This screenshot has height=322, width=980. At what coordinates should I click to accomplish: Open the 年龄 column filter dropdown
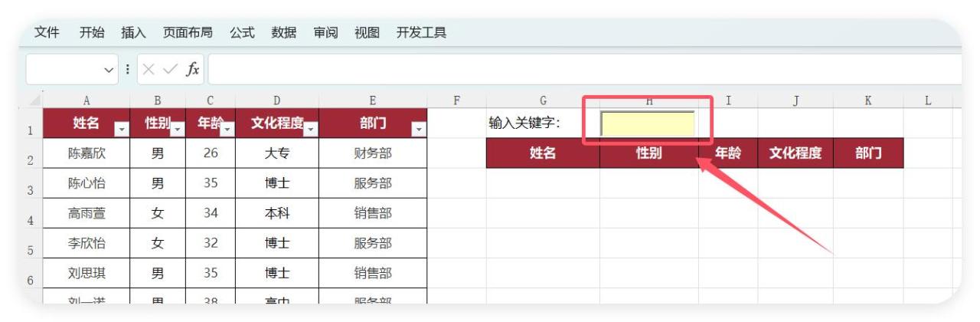coord(227,130)
